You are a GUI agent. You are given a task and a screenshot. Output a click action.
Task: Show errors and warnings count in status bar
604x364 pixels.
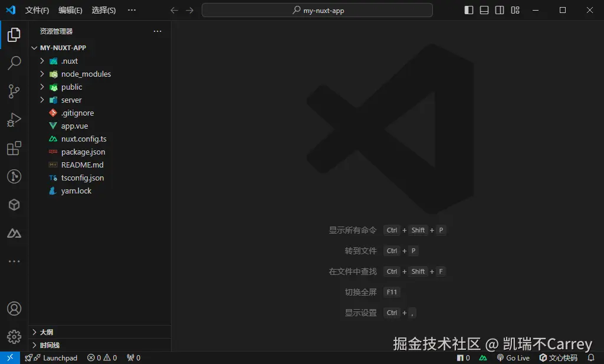tap(102, 358)
